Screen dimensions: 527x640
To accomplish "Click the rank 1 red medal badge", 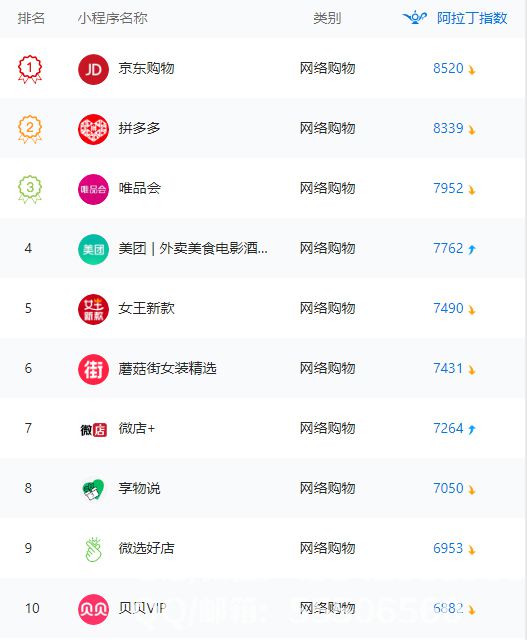I will pyautogui.click(x=30, y=69).
